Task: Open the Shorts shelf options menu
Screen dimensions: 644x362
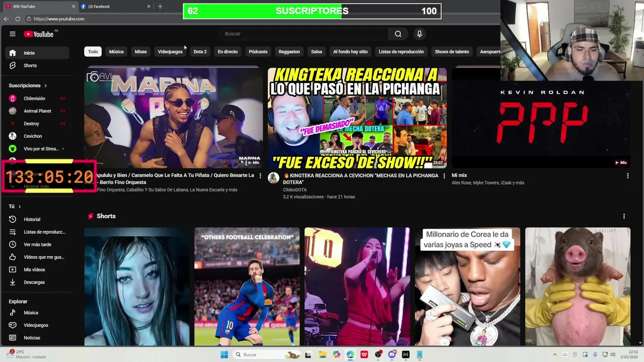Action: click(624, 216)
